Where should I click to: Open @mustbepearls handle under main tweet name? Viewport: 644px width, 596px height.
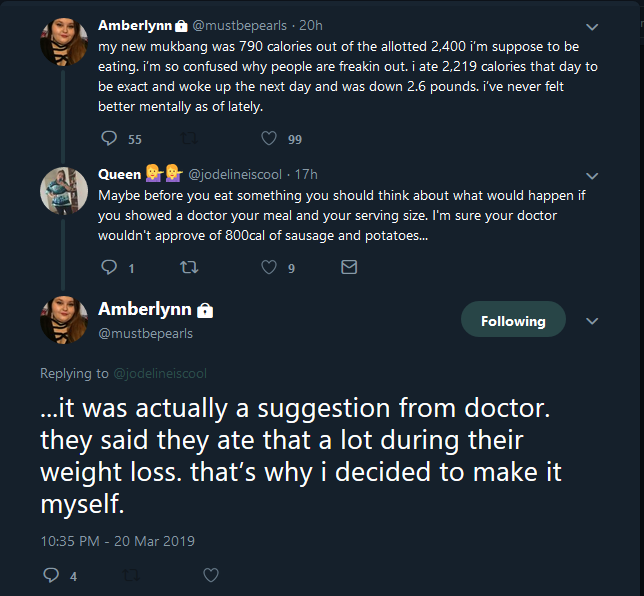tap(145, 333)
